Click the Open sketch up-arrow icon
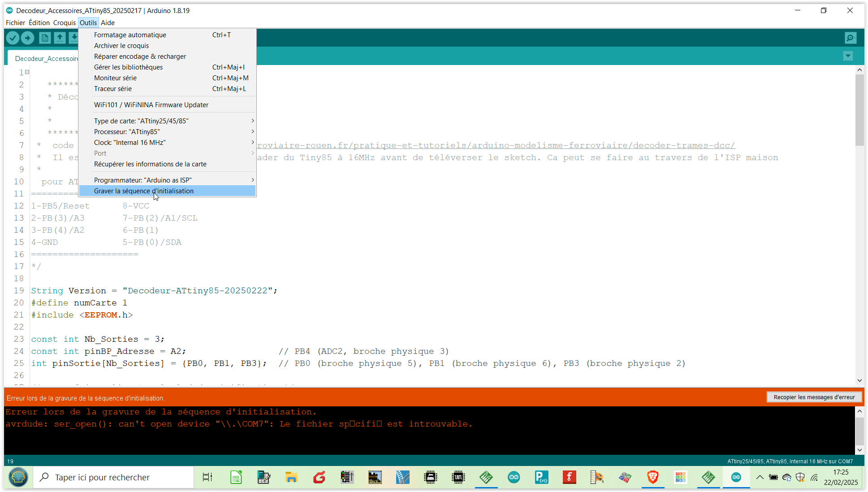 pyautogui.click(x=60, y=38)
